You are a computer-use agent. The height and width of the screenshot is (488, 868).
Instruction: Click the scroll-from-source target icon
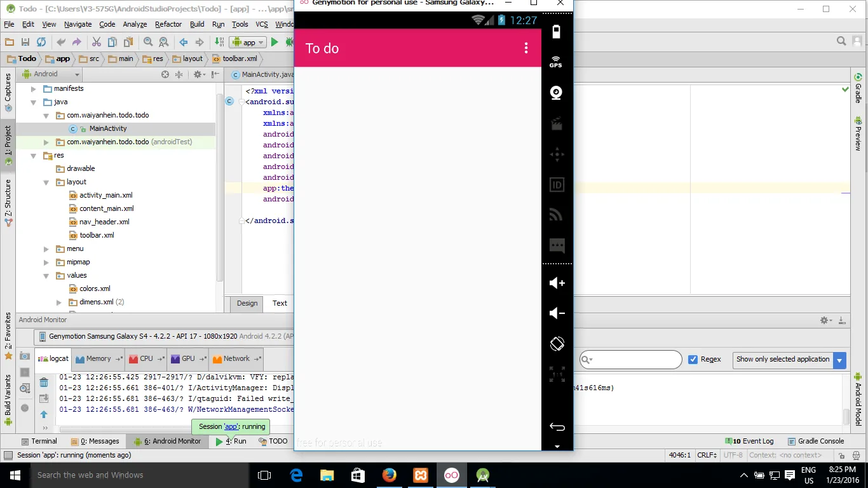[x=165, y=74]
